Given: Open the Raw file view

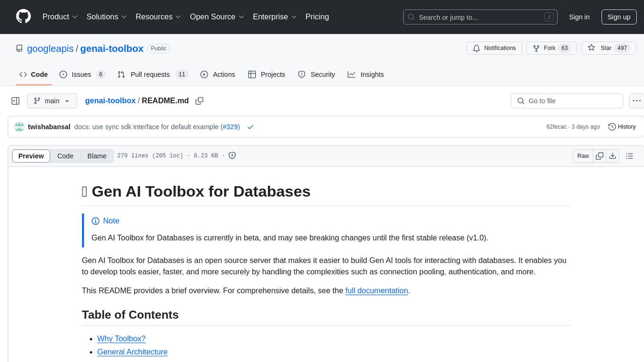Looking at the screenshot, I should 583,156.
